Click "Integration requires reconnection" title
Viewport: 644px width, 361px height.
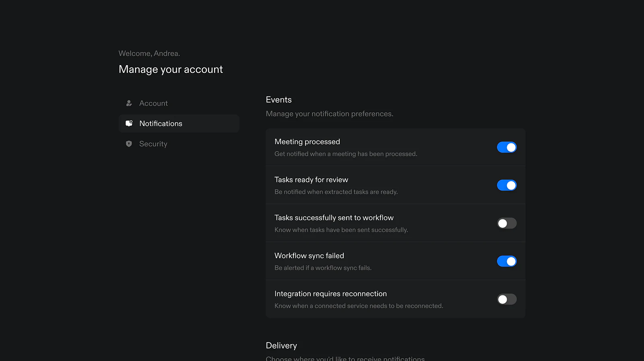click(330, 294)
